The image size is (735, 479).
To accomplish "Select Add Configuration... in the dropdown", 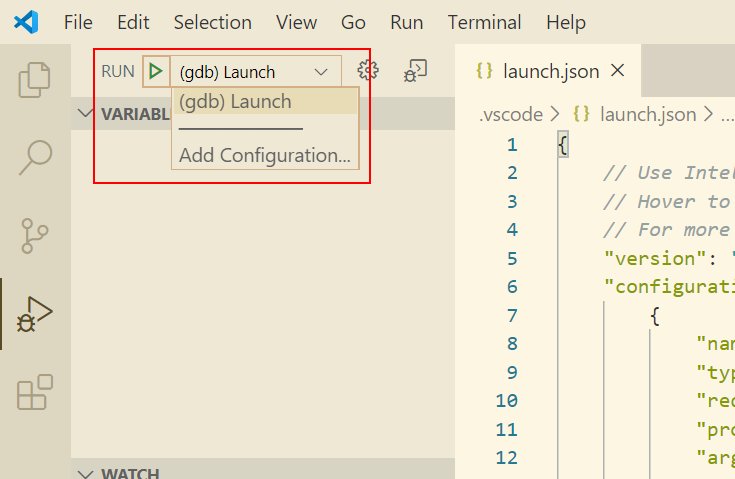I will point(264,155).
